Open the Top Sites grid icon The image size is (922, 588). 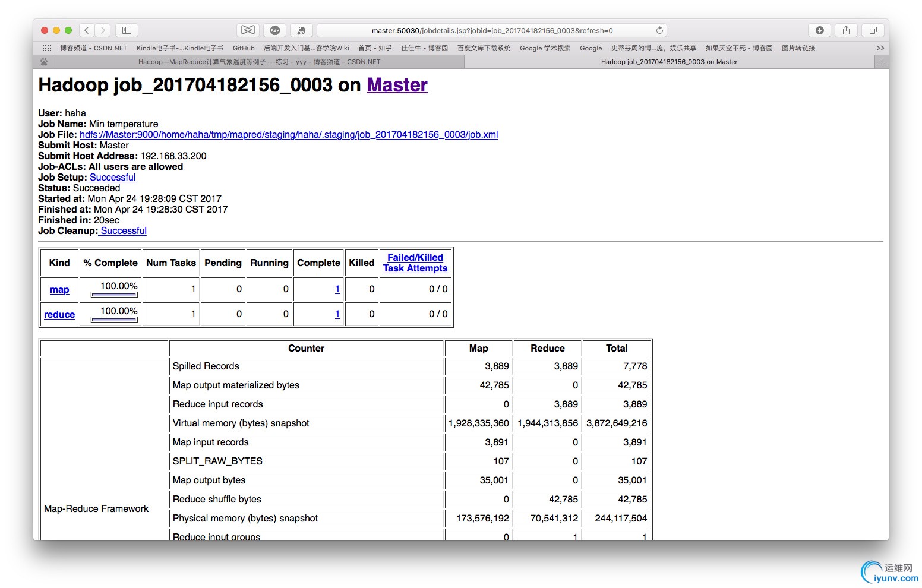click(47, 48)
